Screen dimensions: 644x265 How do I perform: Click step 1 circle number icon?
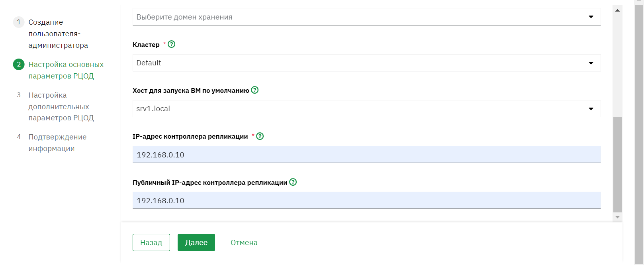click(19, 22)
